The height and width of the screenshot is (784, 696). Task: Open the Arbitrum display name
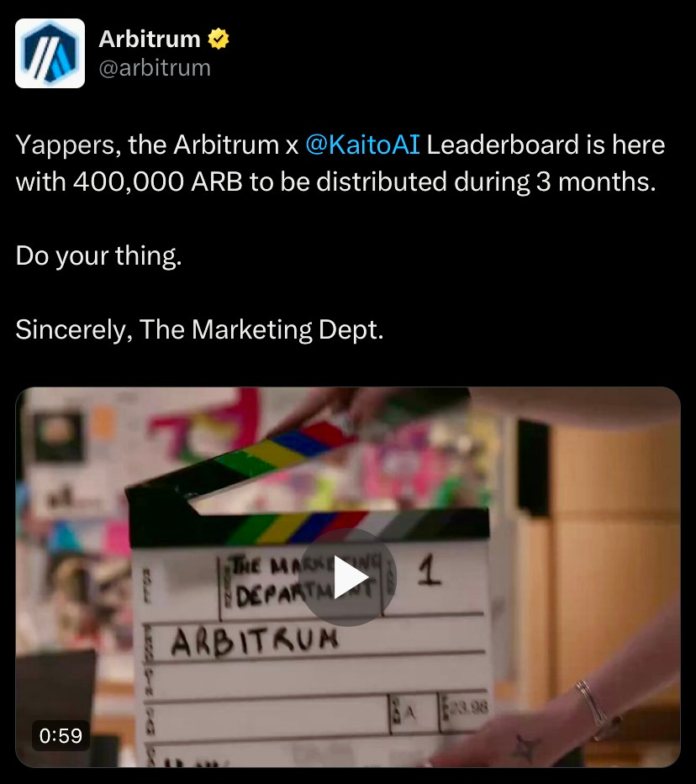coord(150,39)
